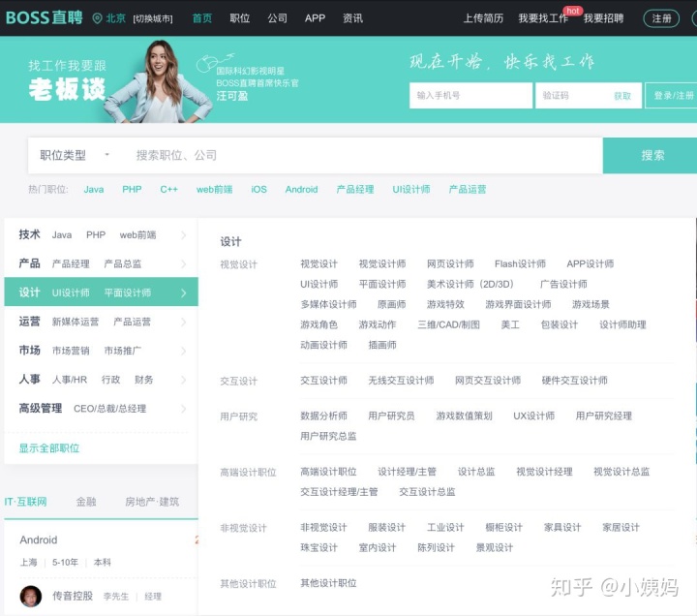Click 我要招聘 in the header
Screen dimensions: 697x616
point(603,18)
